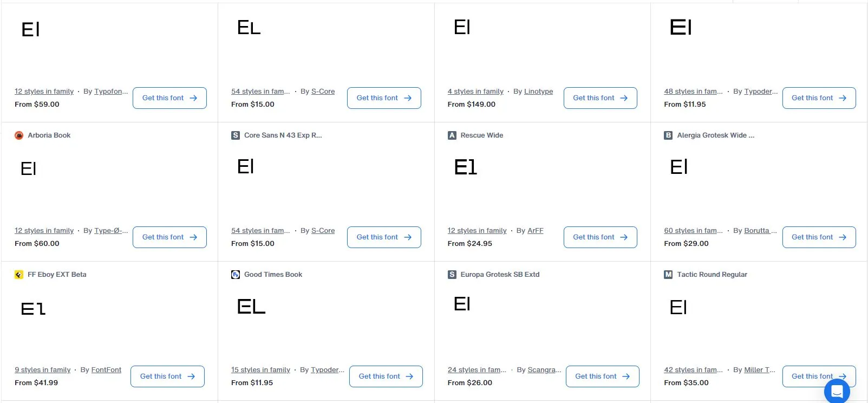The height and width of the screenshot is (403, 868).
Task: Open the 4 styles in family link
Action: click(475, 92)
